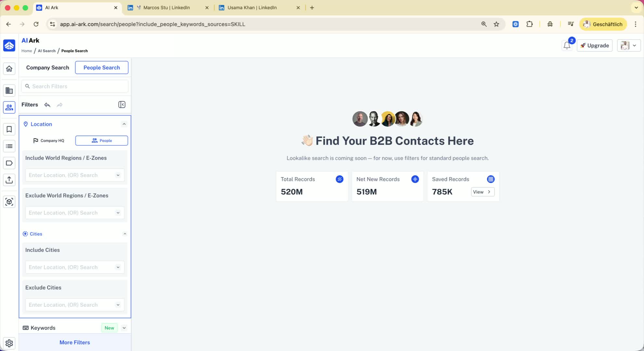This screenshot has height=351, width=644.
Task: Collapse the Cities subsection
Action: coord(125,234)
